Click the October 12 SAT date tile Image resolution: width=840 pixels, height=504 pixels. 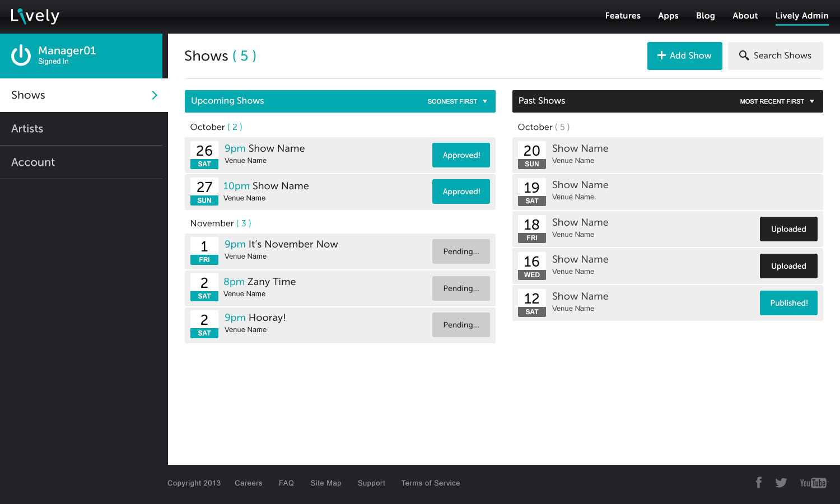[x=531, y=303]
